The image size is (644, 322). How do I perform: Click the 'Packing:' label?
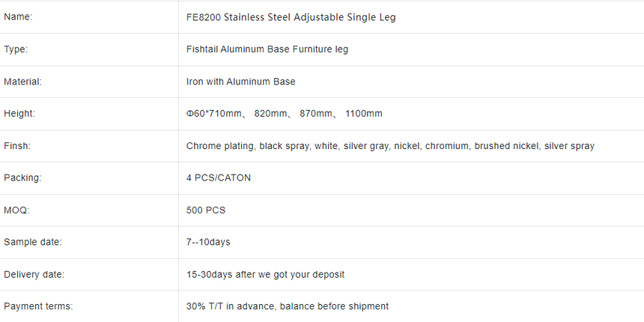[x=22, y=177]
